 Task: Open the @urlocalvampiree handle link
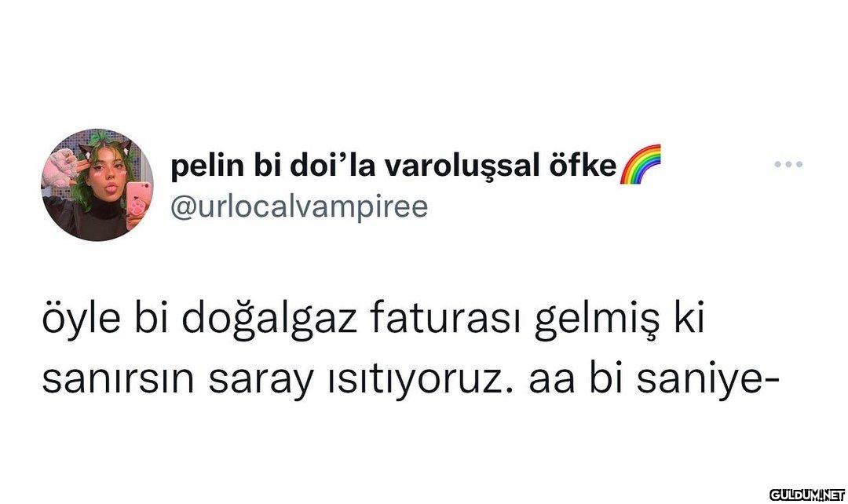(x=298, y=206)
